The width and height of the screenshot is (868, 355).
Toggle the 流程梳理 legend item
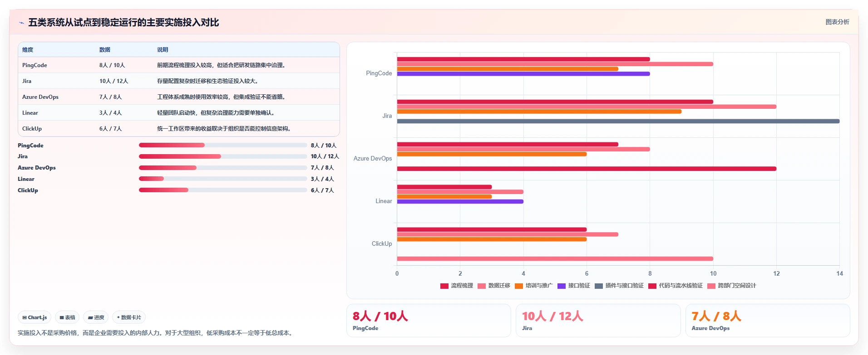tap(457, 286)
